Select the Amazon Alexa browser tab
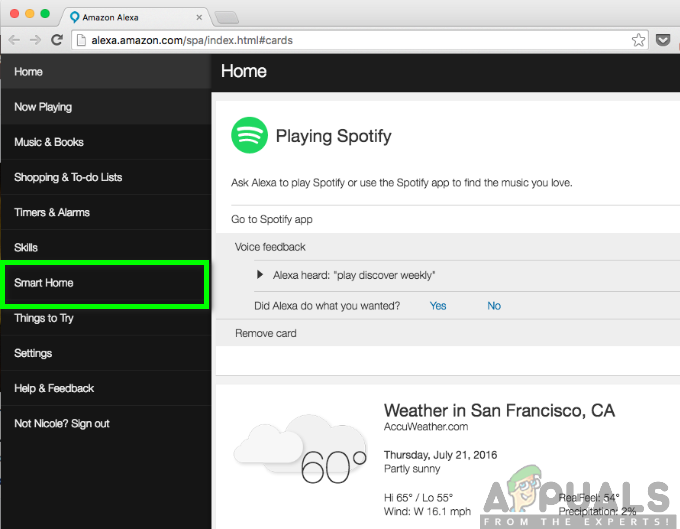 point(137,17)
